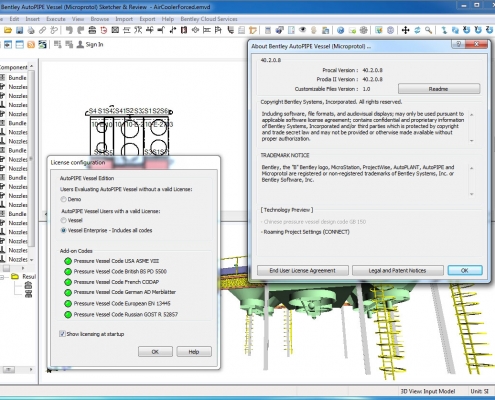Click Pressure Vessel Code European EN 13445

pos(122,303)
